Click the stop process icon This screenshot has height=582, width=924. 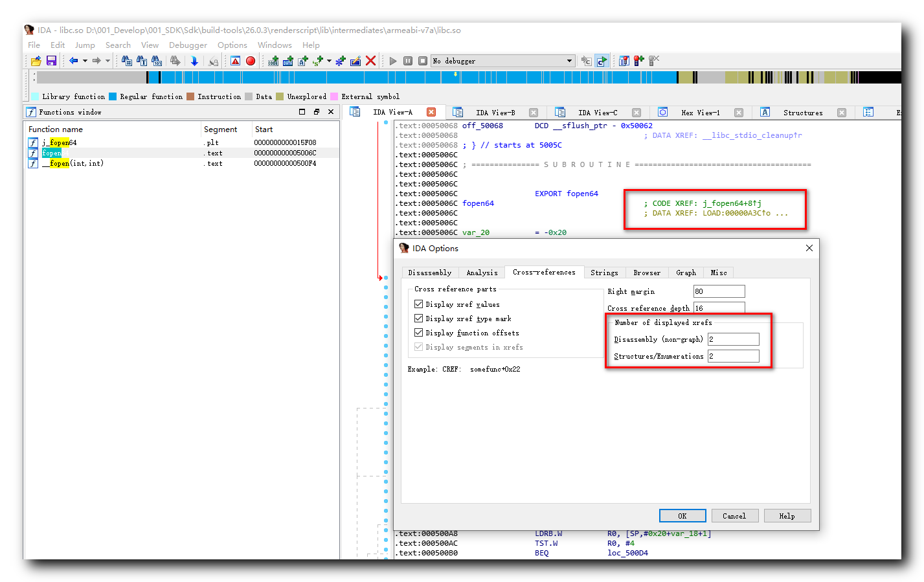pos(422,61)
